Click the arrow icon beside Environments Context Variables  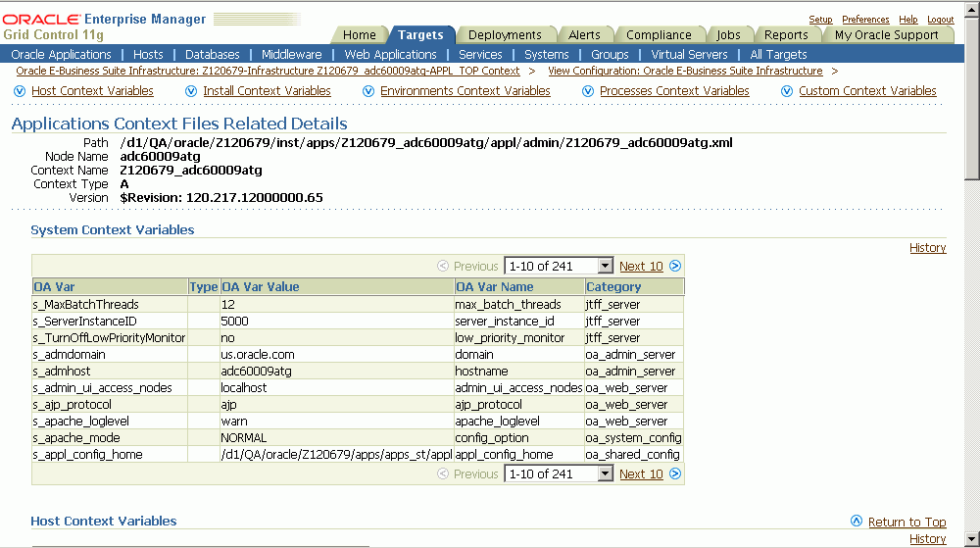tap(368, 91)
